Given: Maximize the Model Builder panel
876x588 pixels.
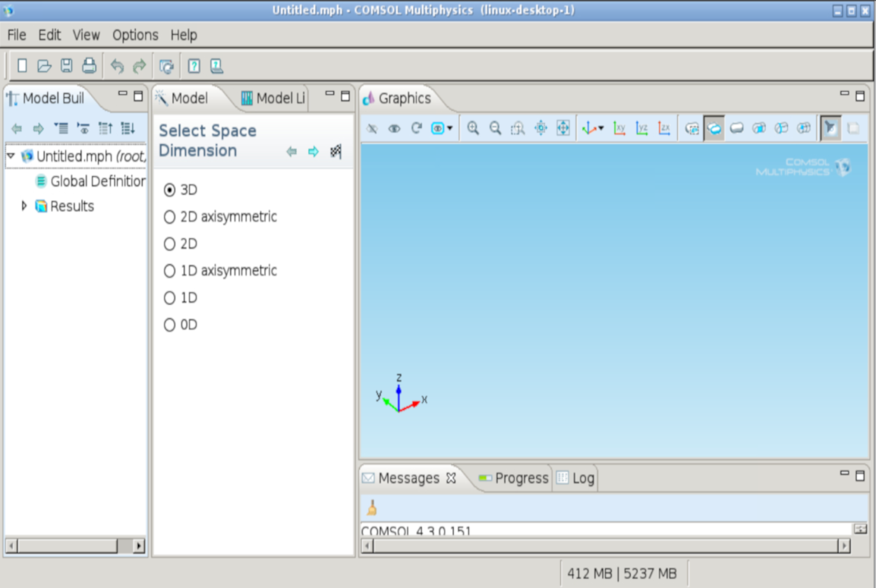Looking at the screenshot, I should click(x=139, y=96).
